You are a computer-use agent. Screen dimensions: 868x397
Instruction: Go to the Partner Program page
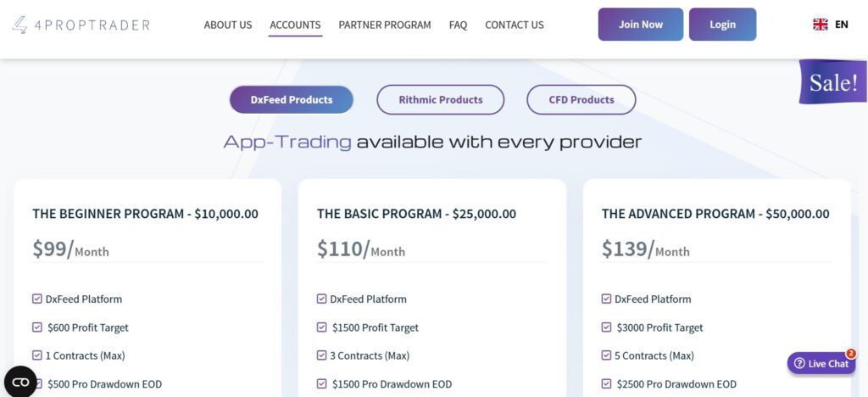(385, 25)
